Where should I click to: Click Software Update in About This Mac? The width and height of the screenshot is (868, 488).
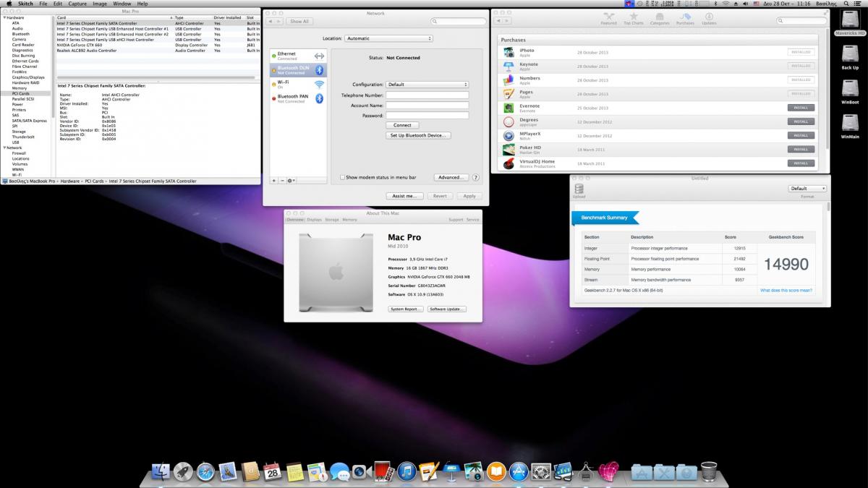coord(446,309)
